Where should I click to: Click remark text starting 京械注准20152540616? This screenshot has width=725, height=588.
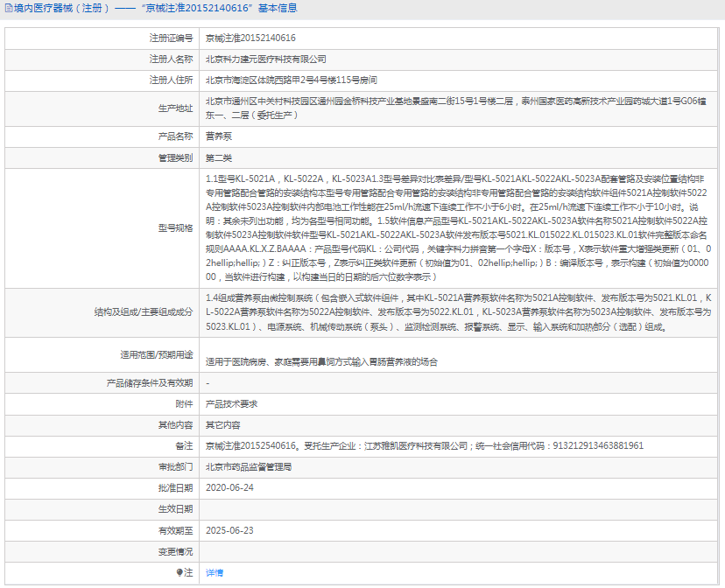coord(425,445)
